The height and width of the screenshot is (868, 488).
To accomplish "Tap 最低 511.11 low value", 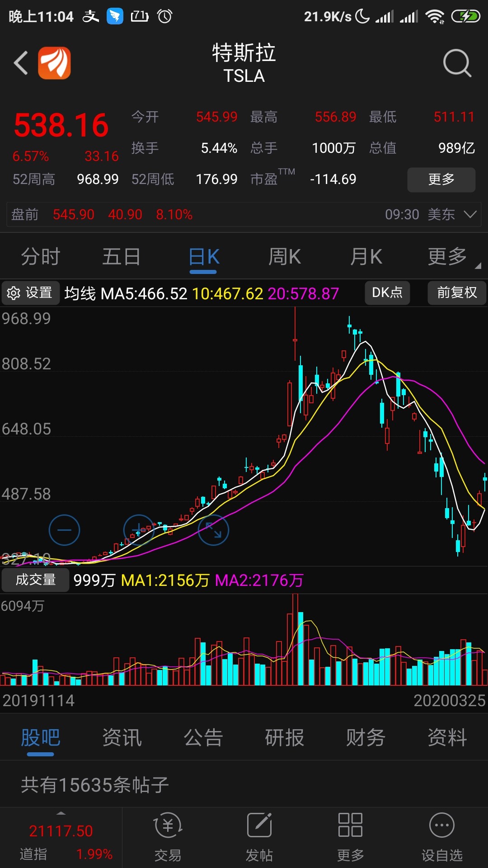I will [454, 117].
